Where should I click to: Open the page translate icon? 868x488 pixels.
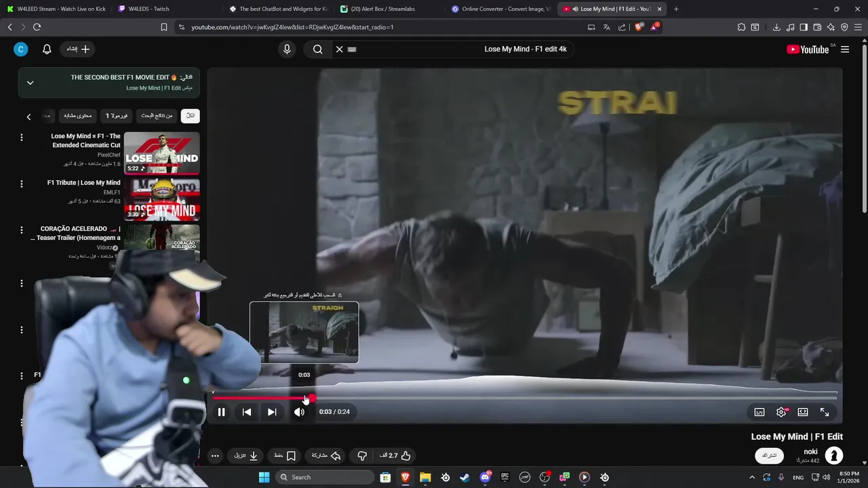tap(606, 27)
